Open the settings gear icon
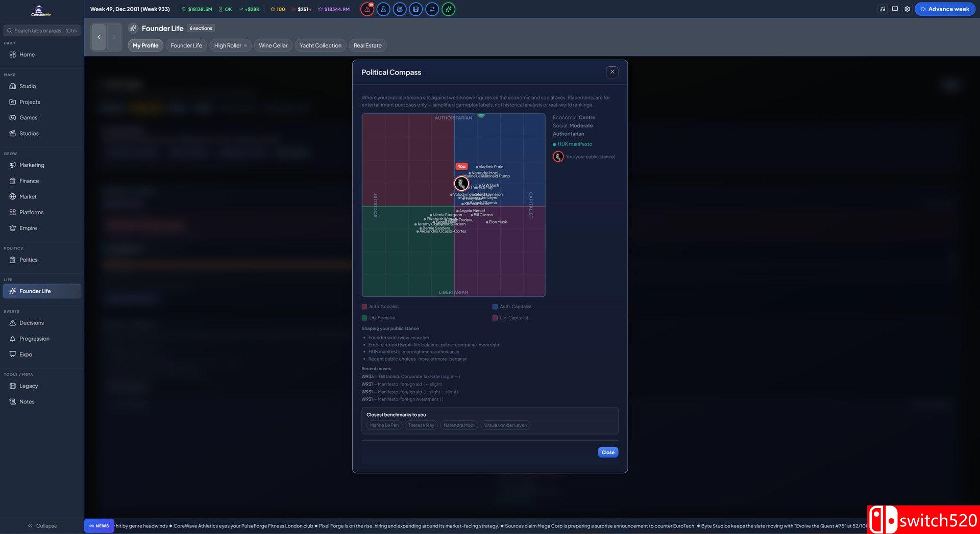This screenshot has width=980, height=534. tap(907, 9)
